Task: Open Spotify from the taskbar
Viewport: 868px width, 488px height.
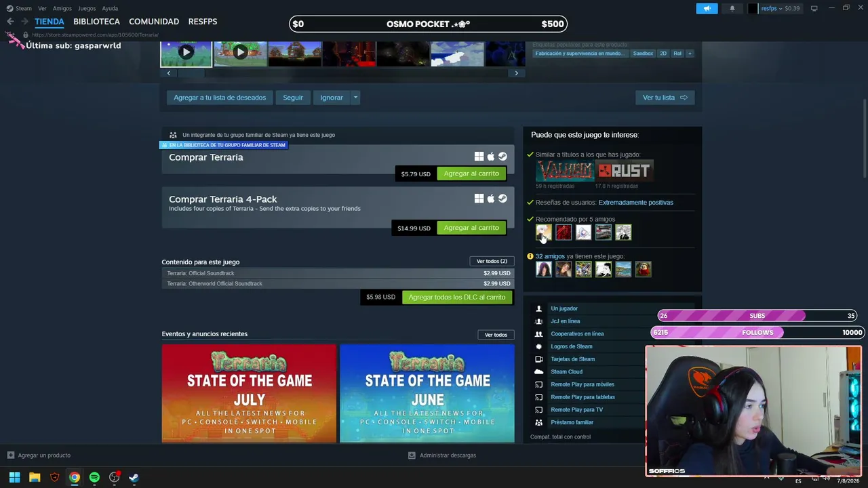Action: (94, 478)
